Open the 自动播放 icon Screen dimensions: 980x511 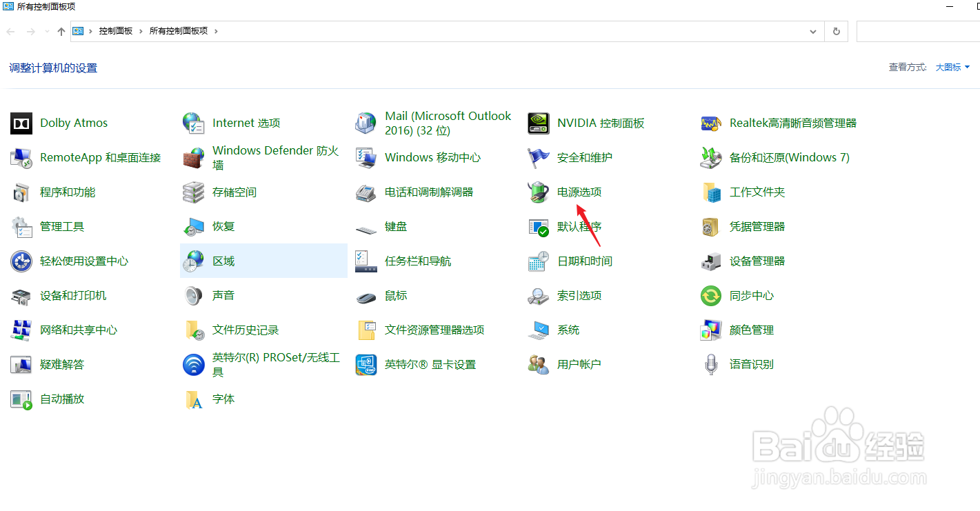pos(21,399)
